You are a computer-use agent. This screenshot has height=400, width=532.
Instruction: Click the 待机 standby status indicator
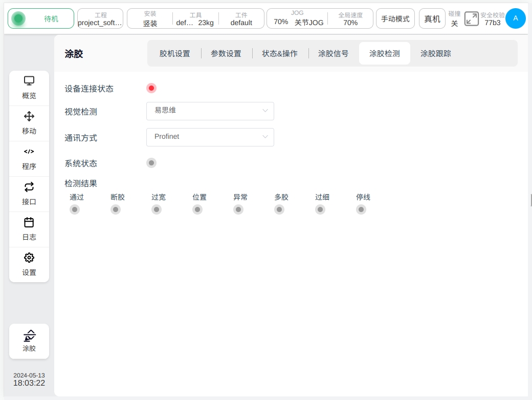(41, 19)
